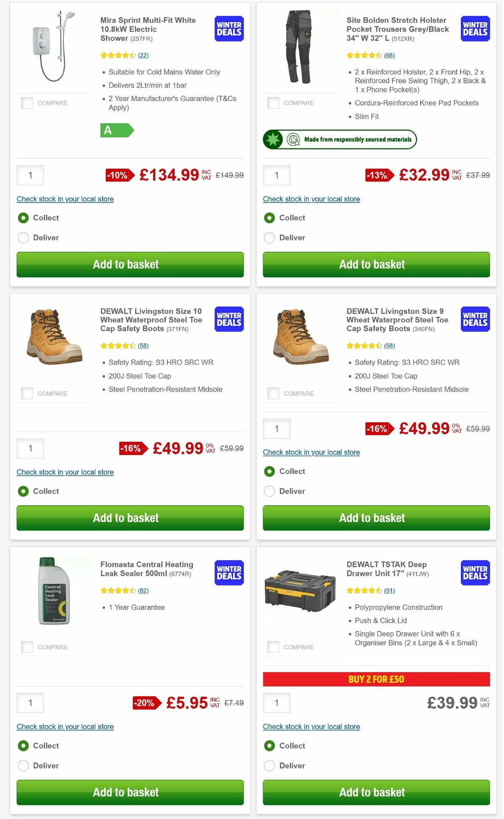Open the Site Bolden trousers product image

coord(300,46)
